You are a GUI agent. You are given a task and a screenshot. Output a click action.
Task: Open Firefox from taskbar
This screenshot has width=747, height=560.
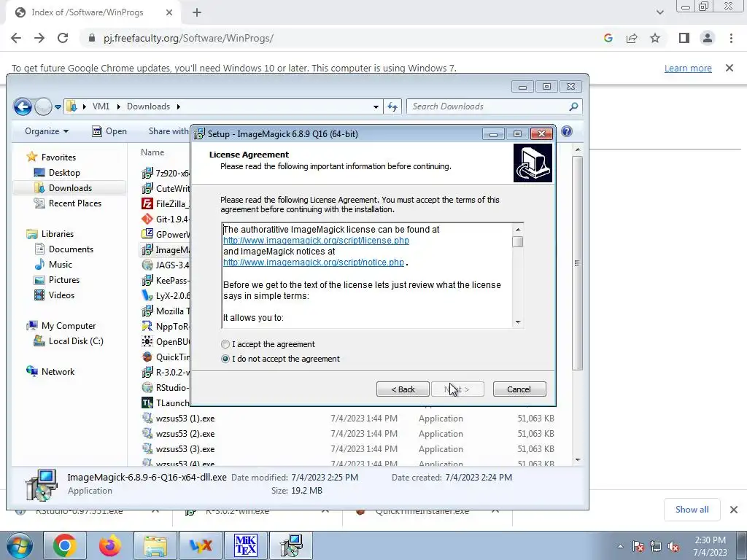tap(110, 545)
